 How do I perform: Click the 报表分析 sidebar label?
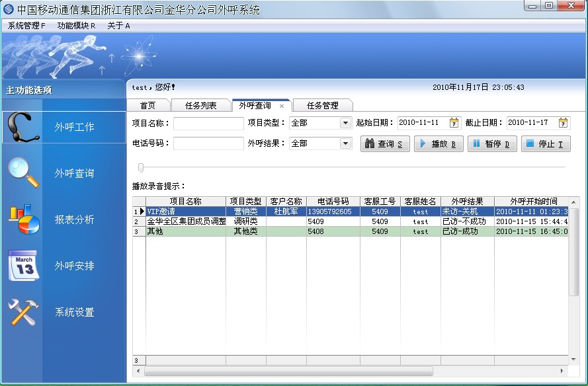(74, 219)
